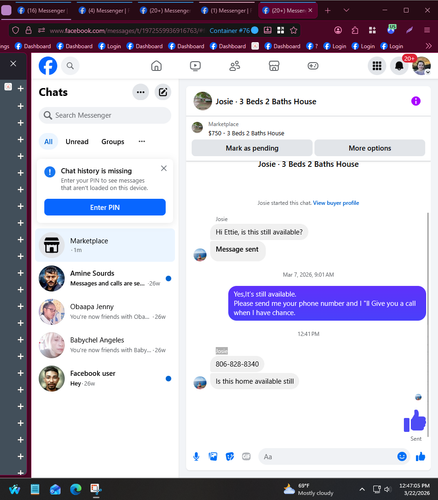438x500 pixels.
Task: Open the list all tabs chevron
Action: coord(346,11)
